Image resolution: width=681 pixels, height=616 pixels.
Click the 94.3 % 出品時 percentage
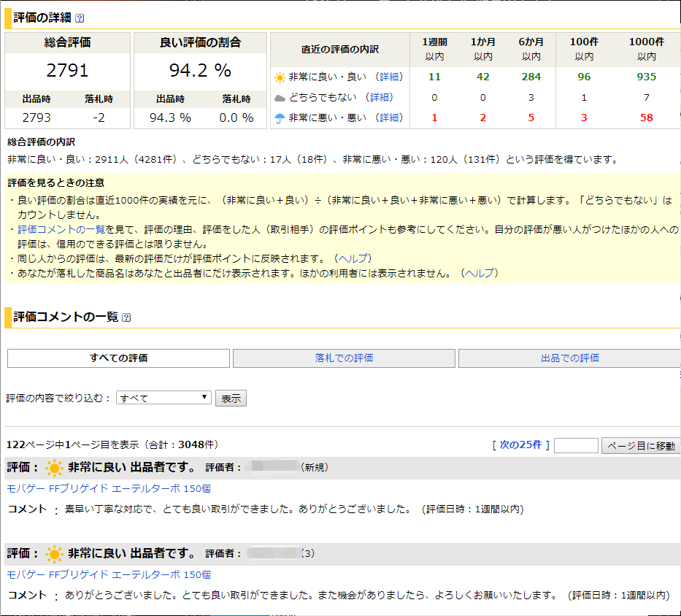(170, 118)
